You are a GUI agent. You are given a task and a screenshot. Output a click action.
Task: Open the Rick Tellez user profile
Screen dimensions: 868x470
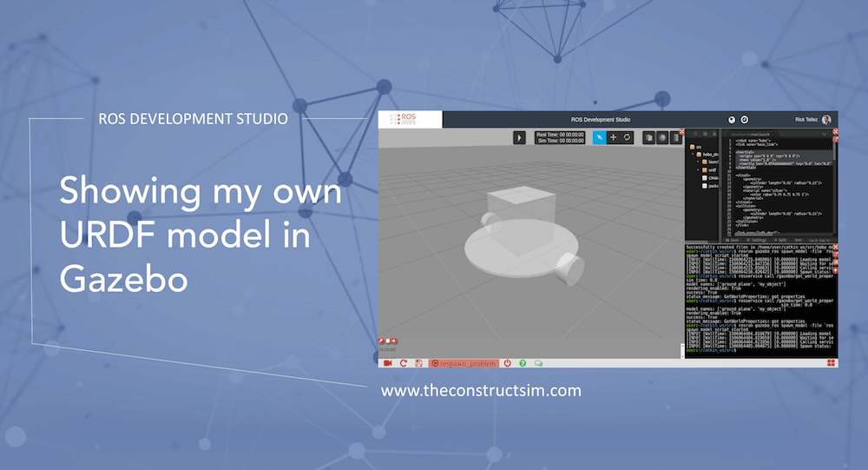(807, 119)
